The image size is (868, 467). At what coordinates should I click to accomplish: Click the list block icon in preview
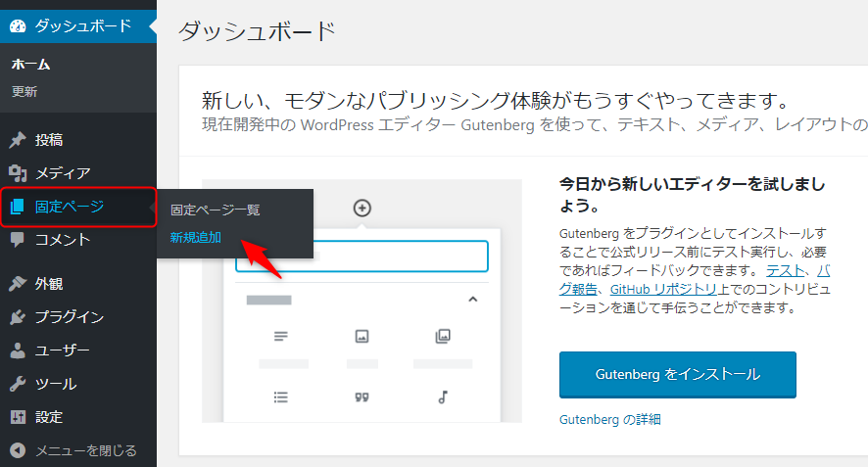tap(280, 397)
